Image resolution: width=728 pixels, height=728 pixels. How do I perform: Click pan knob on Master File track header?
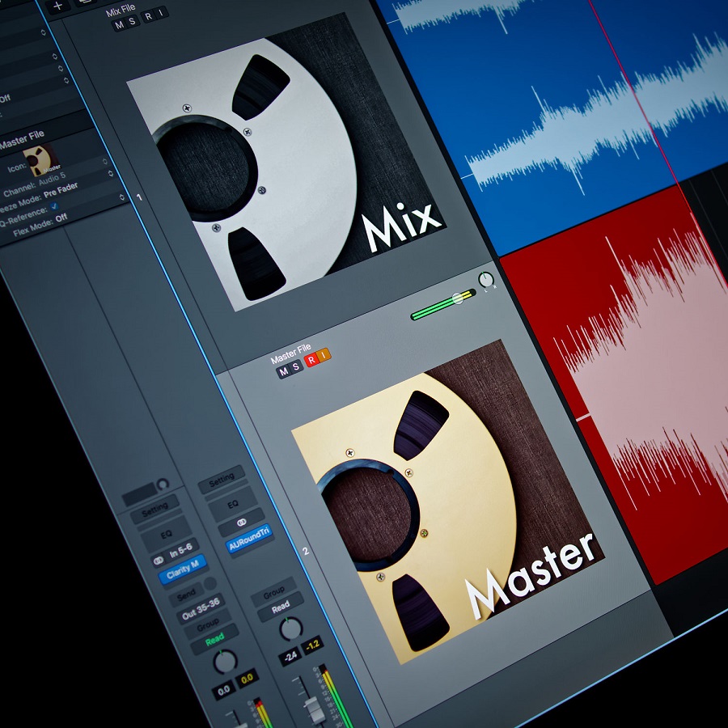[x=485, y=280]
